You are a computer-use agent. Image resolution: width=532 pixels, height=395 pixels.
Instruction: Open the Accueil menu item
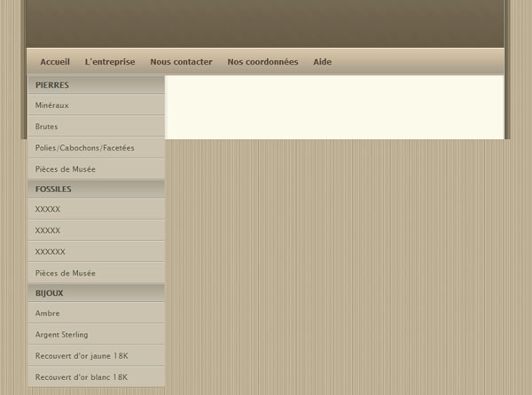click(x=55, y=62)
